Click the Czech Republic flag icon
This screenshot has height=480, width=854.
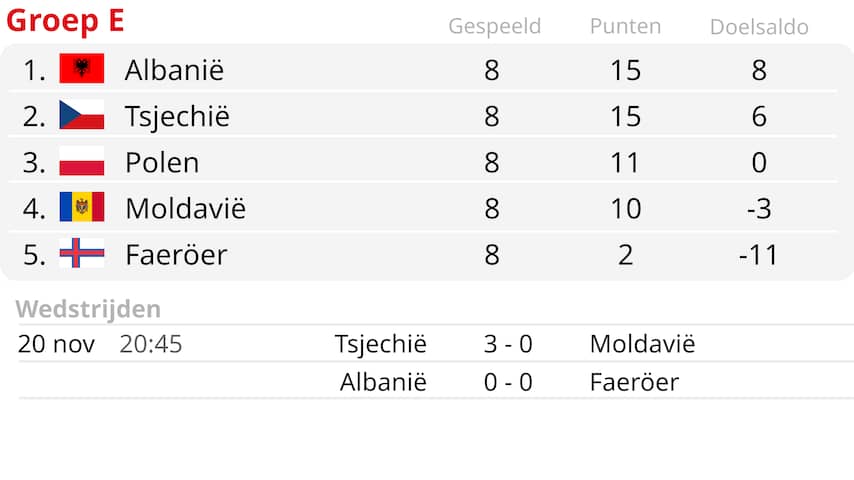click(x=82, y=114)
